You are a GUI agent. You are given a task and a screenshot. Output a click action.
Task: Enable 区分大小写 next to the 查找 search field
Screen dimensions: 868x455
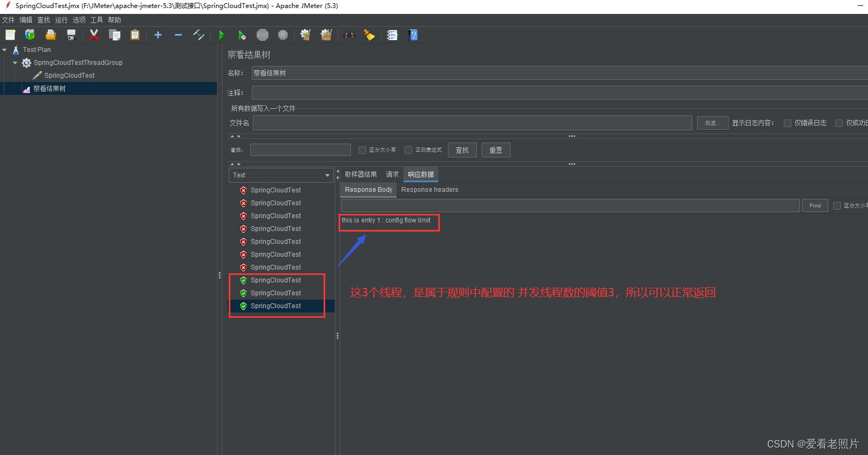point(362,150)
